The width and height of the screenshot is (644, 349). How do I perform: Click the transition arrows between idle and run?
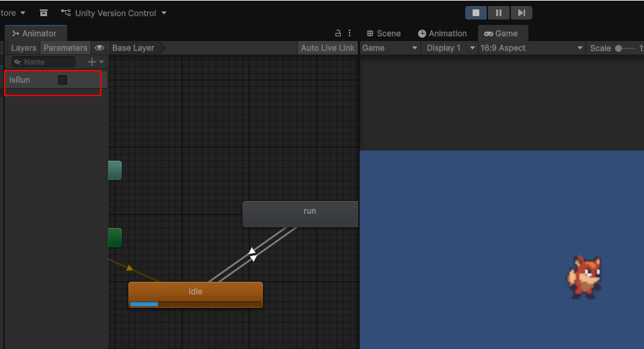(253, 254)
